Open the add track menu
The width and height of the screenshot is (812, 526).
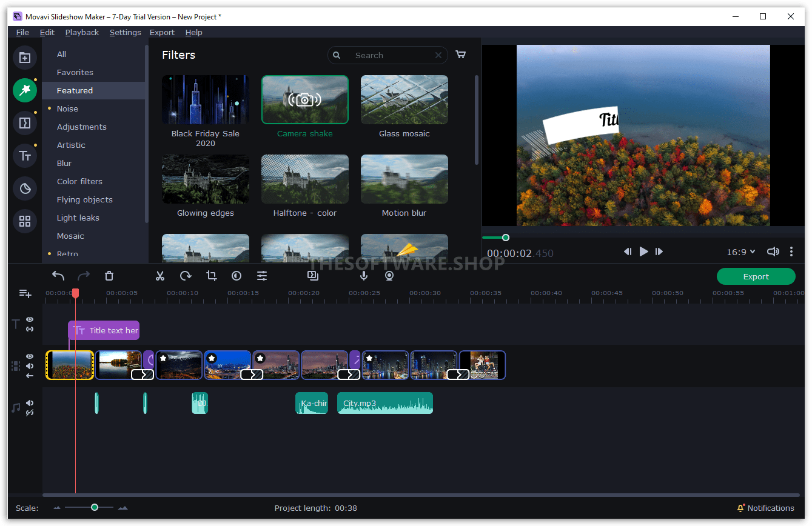pyautogui.click(x=25, y=294)
